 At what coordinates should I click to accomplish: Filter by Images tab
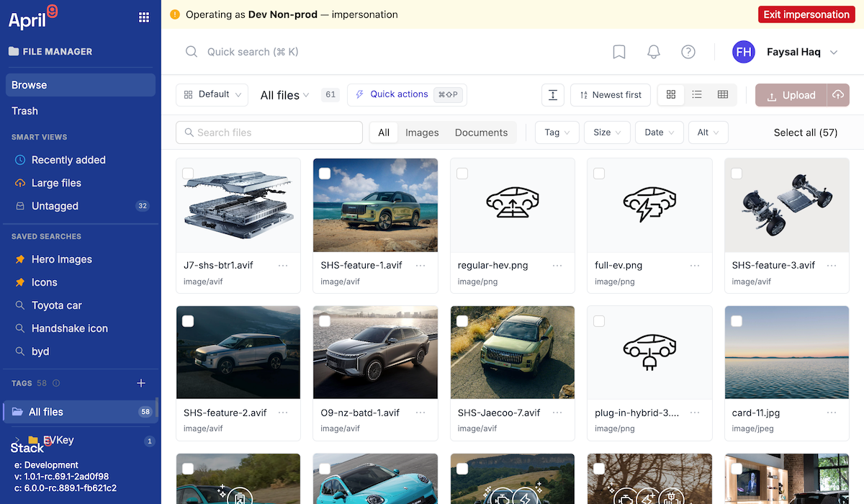pyautogui.click(x=422, y=132)
